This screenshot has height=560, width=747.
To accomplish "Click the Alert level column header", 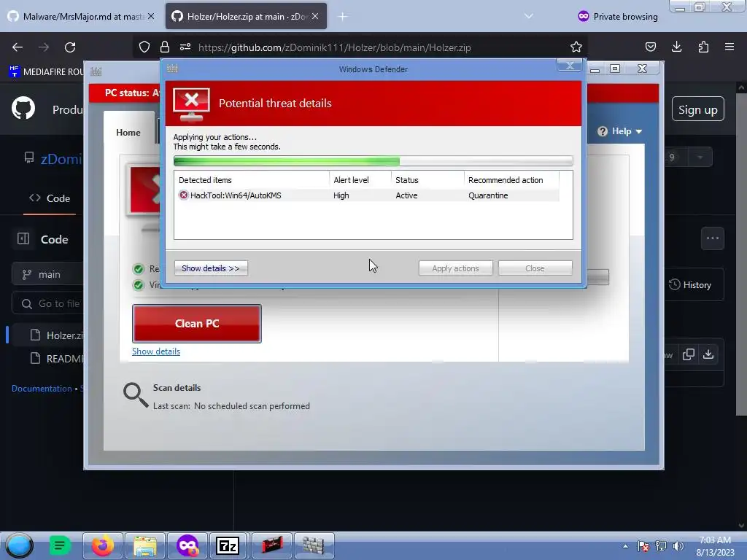I will [x=360, y=180].
